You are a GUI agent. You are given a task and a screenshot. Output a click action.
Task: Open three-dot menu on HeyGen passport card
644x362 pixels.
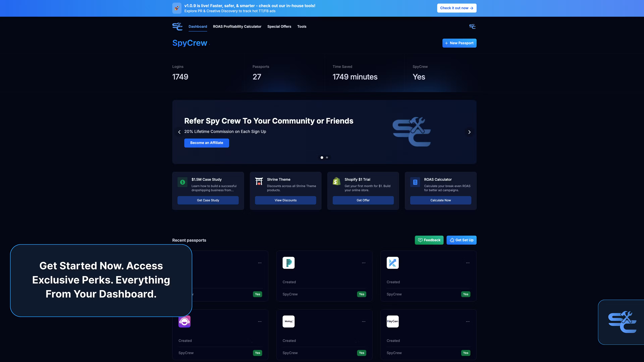(x=468, y=322)
